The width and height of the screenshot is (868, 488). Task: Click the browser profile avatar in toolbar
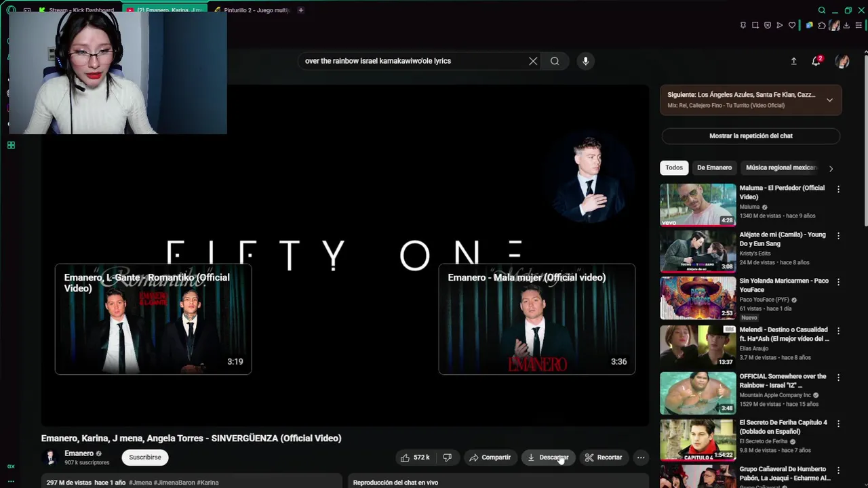835,25
